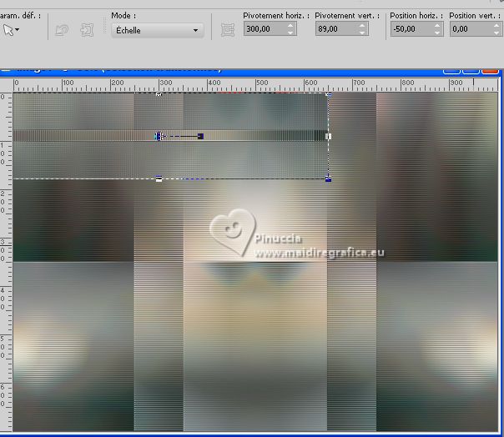Click the grayed undo transformation icon

point(62,30)
